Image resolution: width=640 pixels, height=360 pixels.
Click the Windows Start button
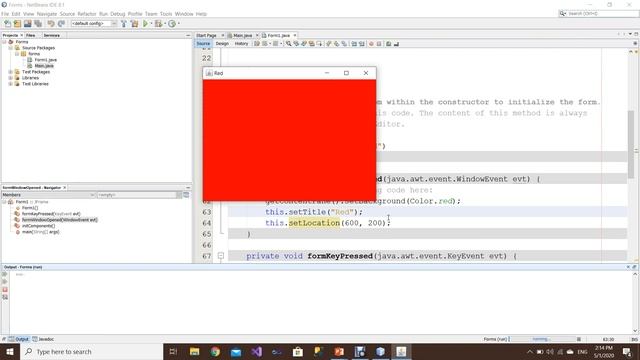(x=10, y=351)
